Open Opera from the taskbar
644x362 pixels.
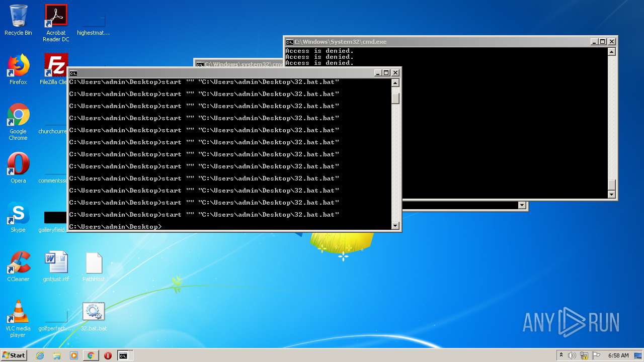click(108, 355)
